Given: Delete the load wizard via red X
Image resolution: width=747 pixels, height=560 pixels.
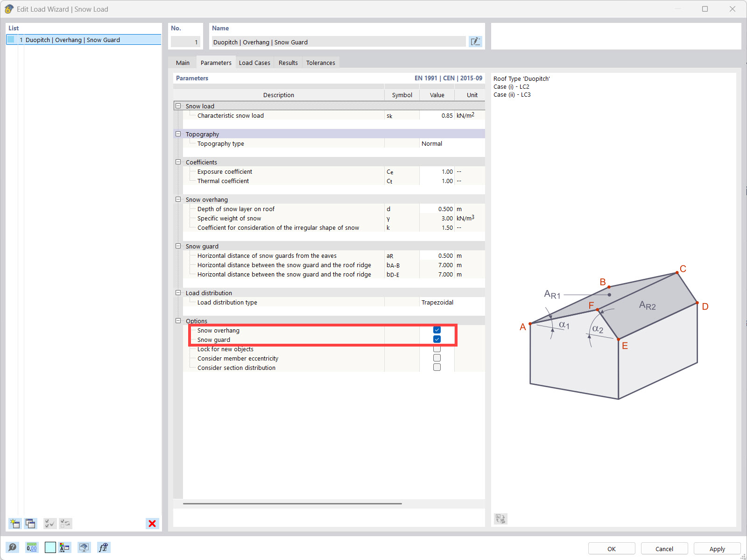Looking at the screenshot, I should point(152,523).
